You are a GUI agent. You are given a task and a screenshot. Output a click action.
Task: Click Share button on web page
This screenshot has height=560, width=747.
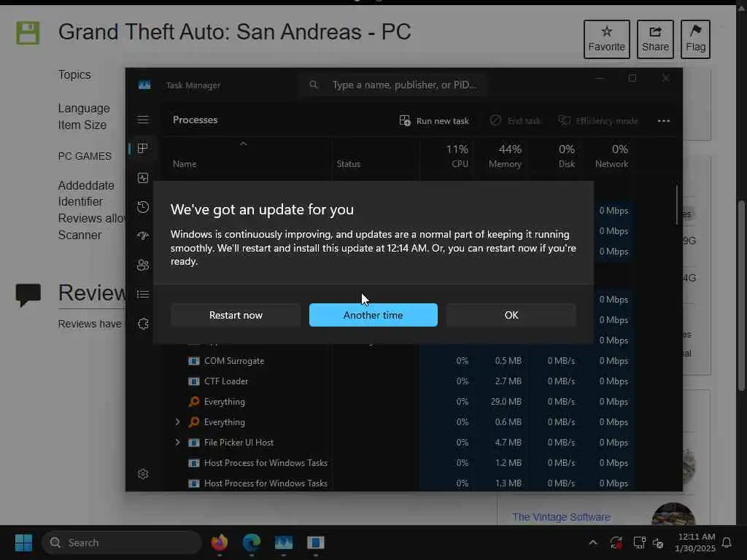[x=655, y=39]
